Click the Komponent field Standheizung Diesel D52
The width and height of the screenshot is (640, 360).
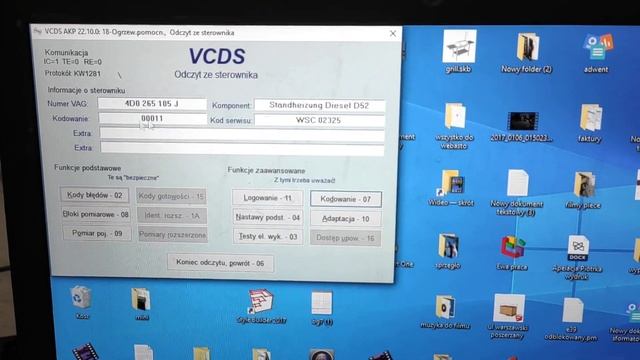point(319,105)
